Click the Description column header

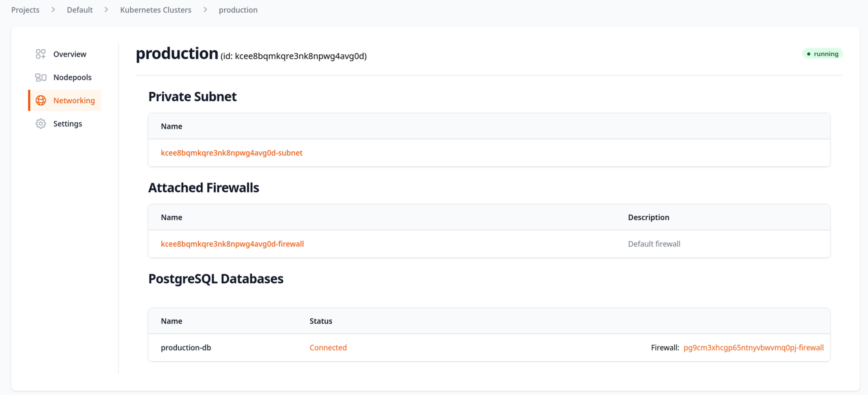click(x=648, y=217)
